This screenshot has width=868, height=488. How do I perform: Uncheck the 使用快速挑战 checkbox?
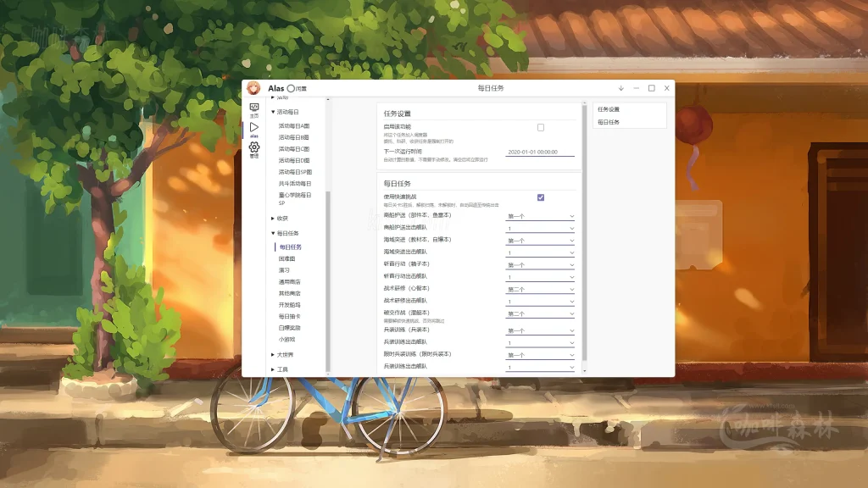(541, 197)
